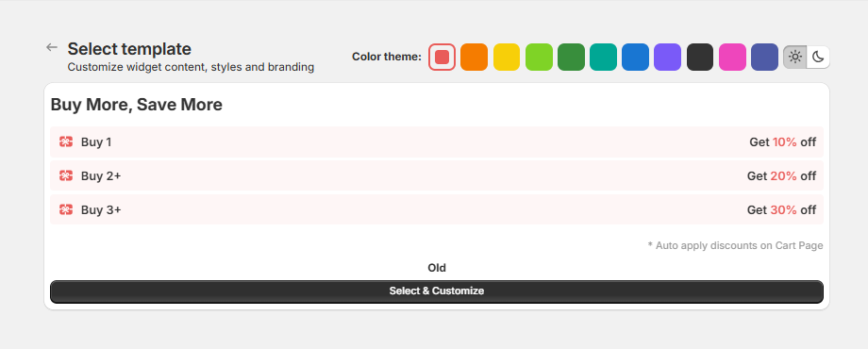Click the Buy 2+ discount tier row
The width and height of the screenshot is (868, 349).
437,175
